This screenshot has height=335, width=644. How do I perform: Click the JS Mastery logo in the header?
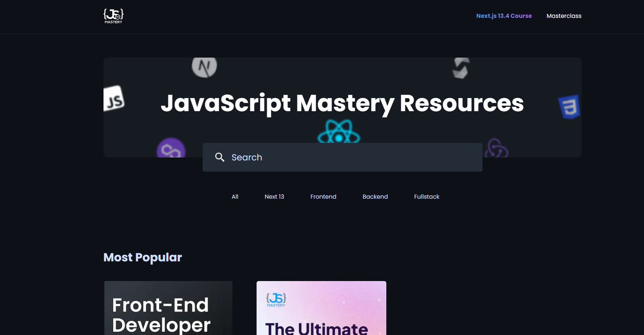(113, 16)
